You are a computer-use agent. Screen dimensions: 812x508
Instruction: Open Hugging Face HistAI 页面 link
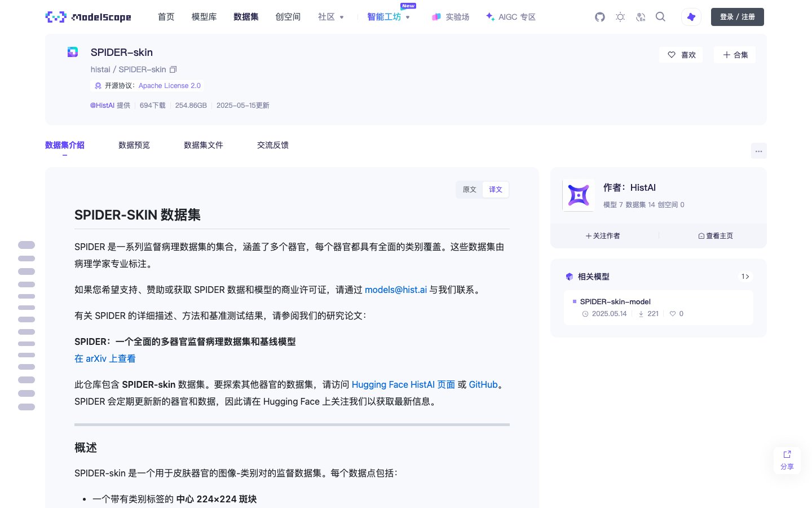click(403, 384)
